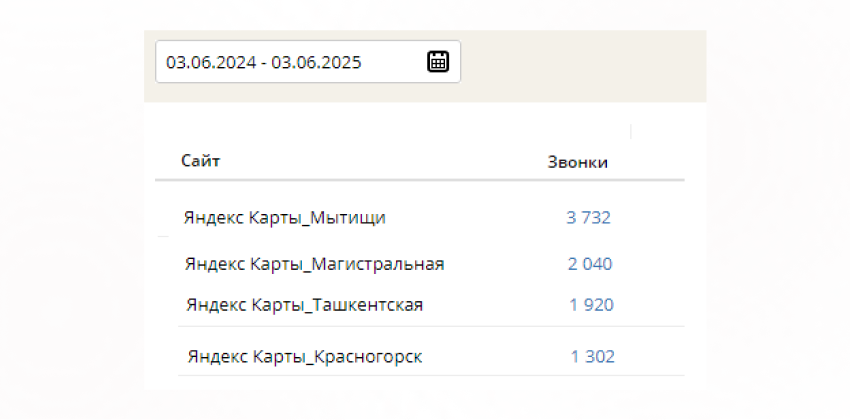View the 3 732 calls for Мытищи
Screen dimensions: 850x420
point(589,218)
